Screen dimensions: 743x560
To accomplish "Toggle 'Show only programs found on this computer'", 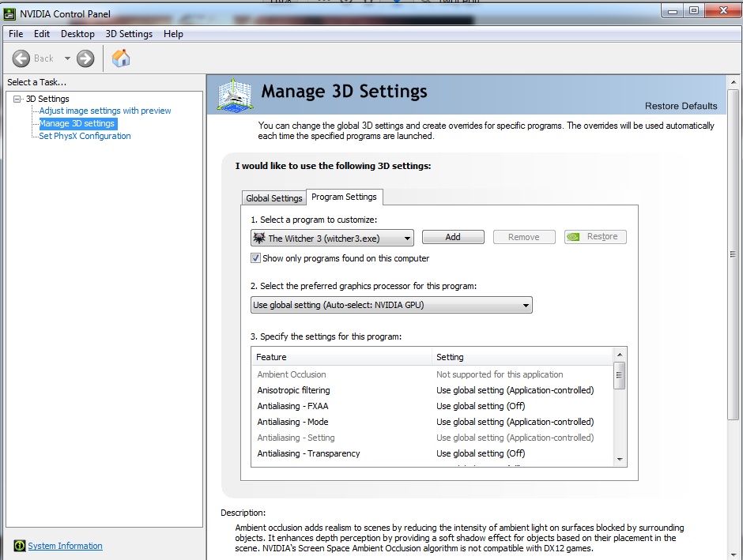I will tap(256, 258).
